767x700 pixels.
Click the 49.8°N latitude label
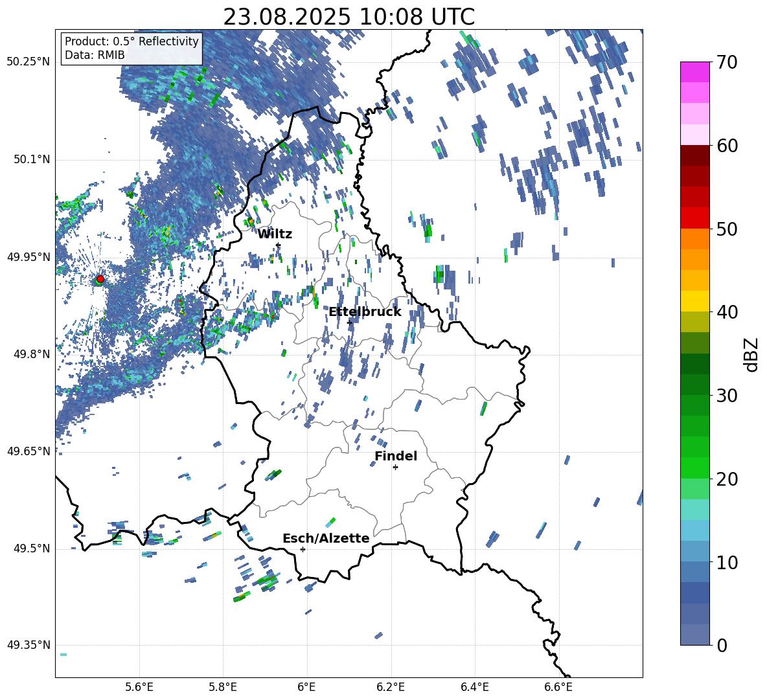(x=31, y=354)
